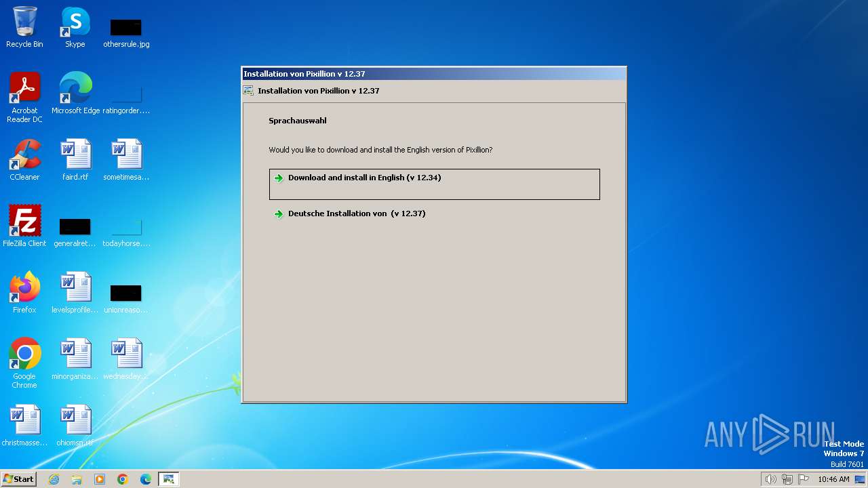868x488 pixels.
Task: Choose Download and install in English option
Action: 434,184
